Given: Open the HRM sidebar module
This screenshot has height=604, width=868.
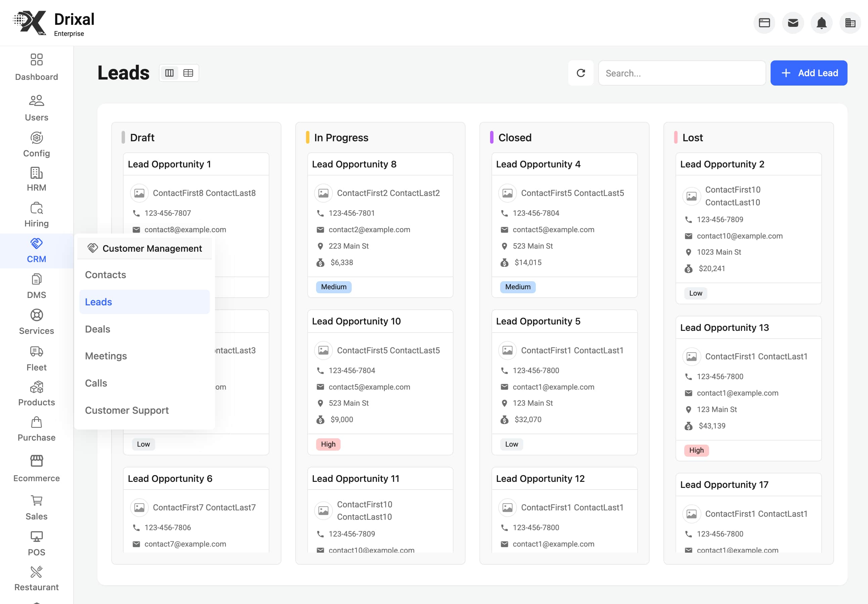Looking at the screenshot, I should (x=36, y=173).
